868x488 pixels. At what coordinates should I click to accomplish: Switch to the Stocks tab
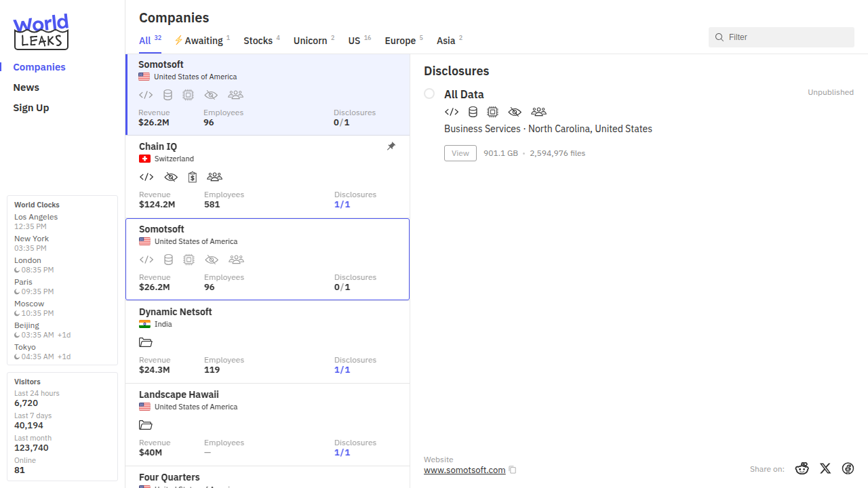coord(262,40)
